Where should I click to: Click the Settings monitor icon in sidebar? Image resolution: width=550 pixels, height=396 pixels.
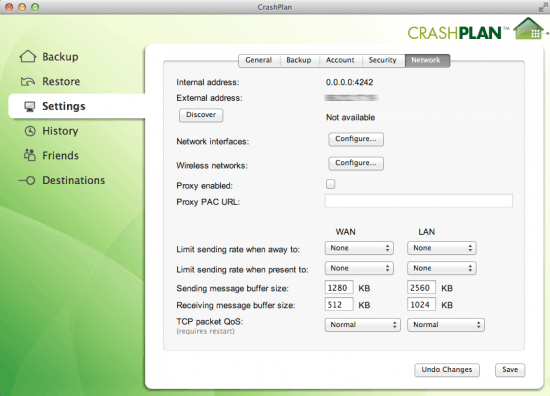[30, 106]
